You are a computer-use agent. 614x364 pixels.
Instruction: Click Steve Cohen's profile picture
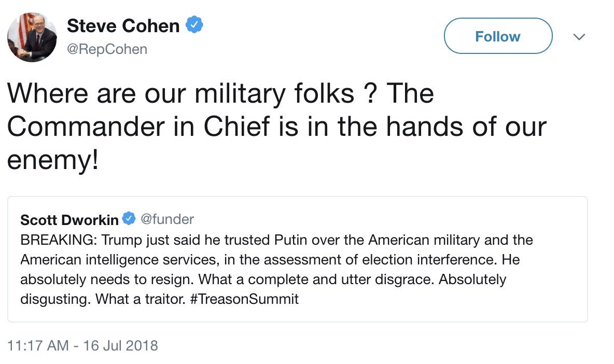(x=32, y=37)
